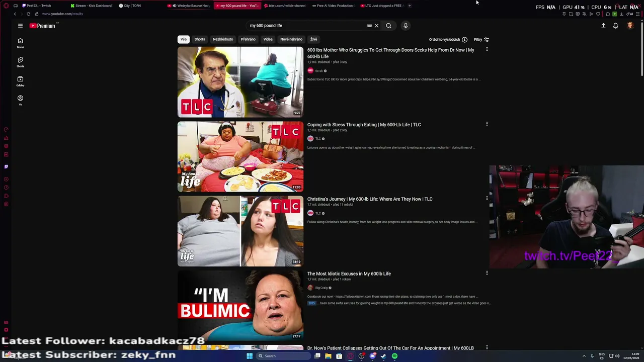Viewport: 644px width, 362px height.
Task: Open Shorts in the YouTube sidebar
Action: tap(20, 62)
